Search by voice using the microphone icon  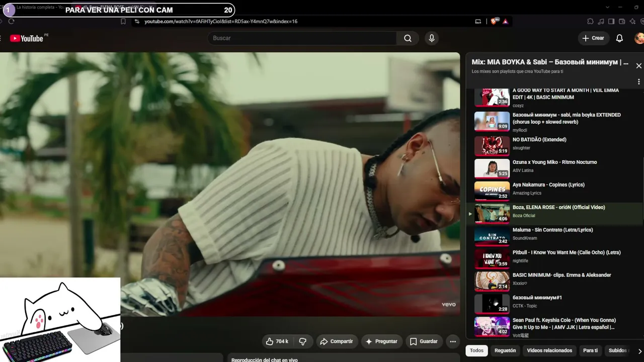pyautogui.click(x=431, y=38)
